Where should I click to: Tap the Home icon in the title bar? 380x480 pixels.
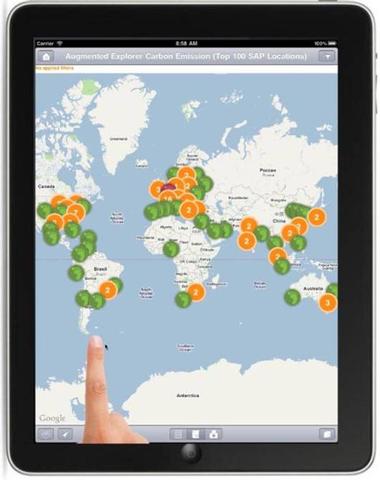pyautogui.click(x=46, y=57)
